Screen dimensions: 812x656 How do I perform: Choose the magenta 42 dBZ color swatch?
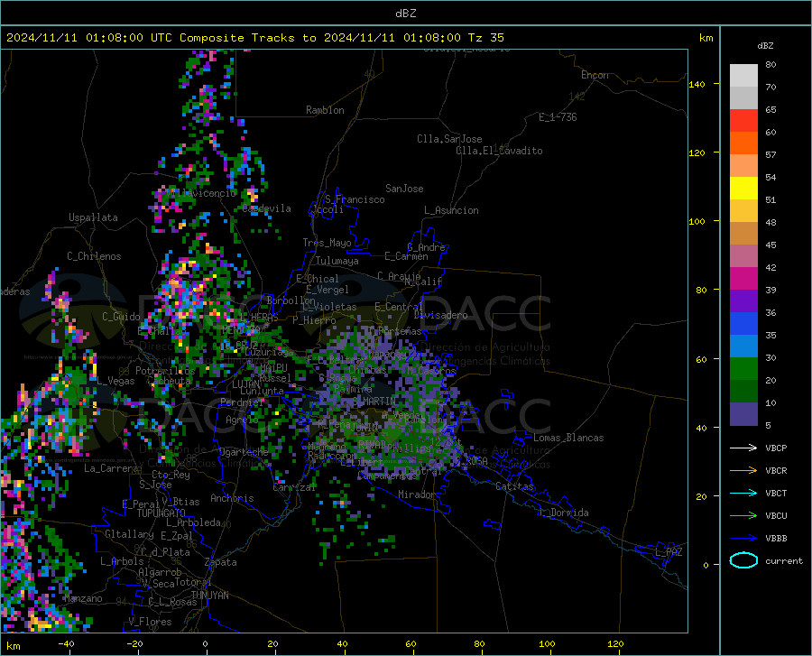coord(743,279)
